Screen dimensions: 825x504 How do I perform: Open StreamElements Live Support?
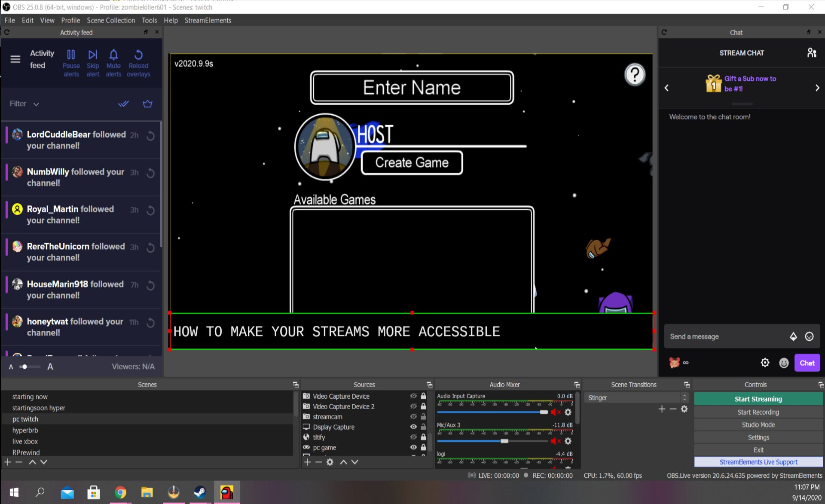(758, 462)
